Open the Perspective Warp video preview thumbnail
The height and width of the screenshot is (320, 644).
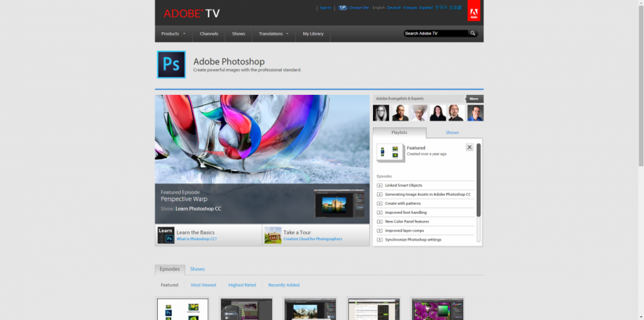pyautogui.click(x=339, y=203)
